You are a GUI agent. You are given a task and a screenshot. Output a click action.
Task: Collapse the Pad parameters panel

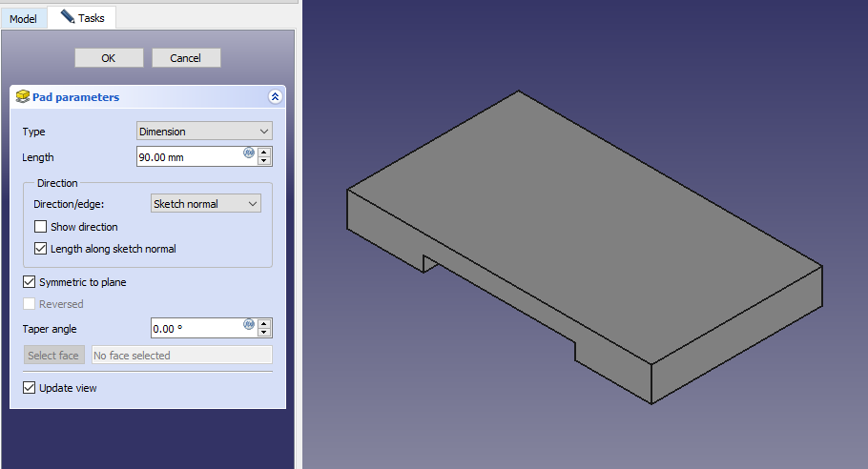[x=275, y=97]
